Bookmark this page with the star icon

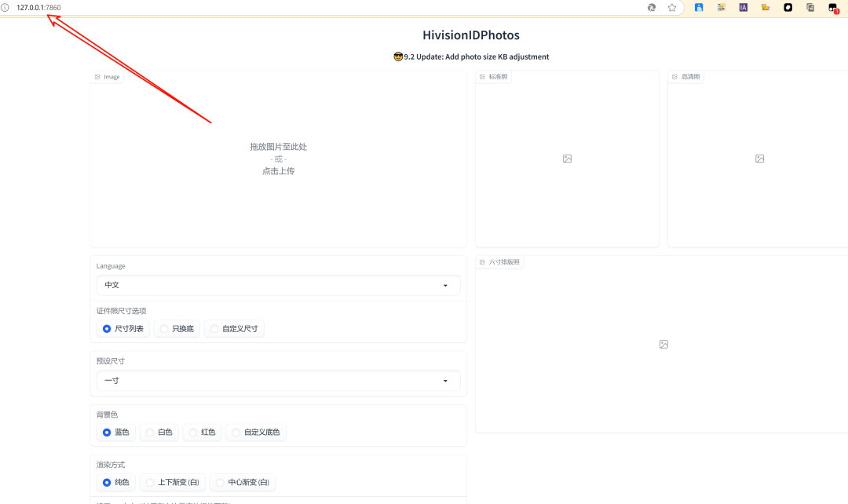click(x=671, y=8)
